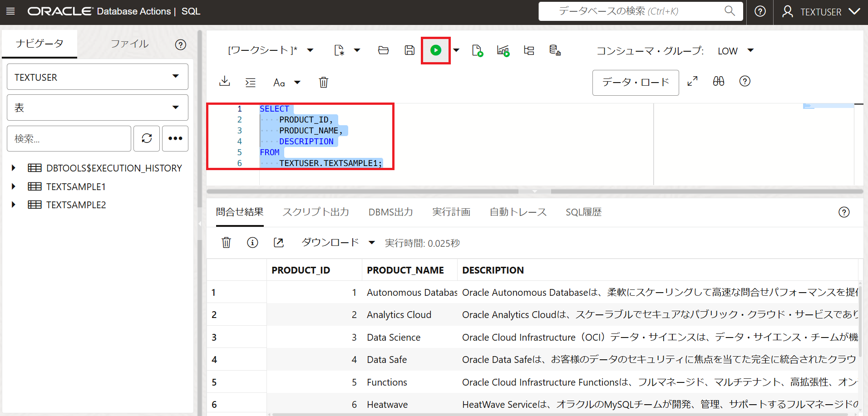The width and height of the screenshot is (868, 416).
Task: Click the Open folder icon
Action: click(x=383, y=50)
